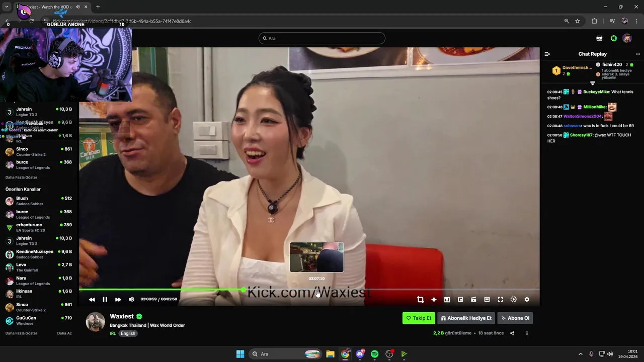
Task: Open the playback speed circular icon
Action: [514, 300]
